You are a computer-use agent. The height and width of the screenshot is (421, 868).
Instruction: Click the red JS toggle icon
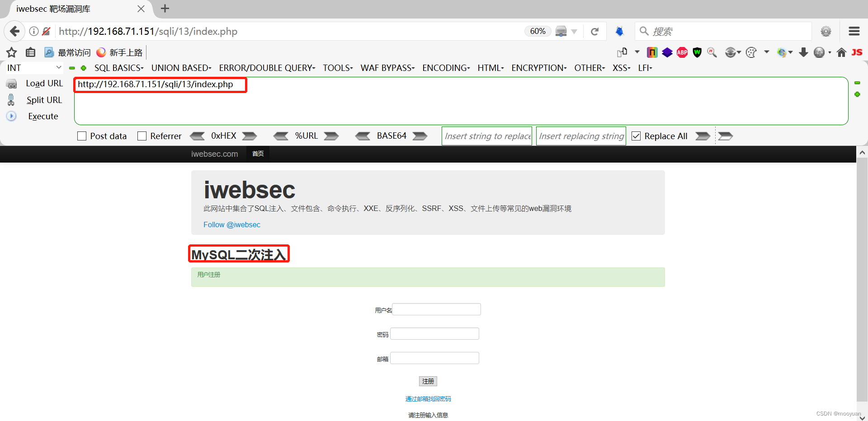point(857,52)
